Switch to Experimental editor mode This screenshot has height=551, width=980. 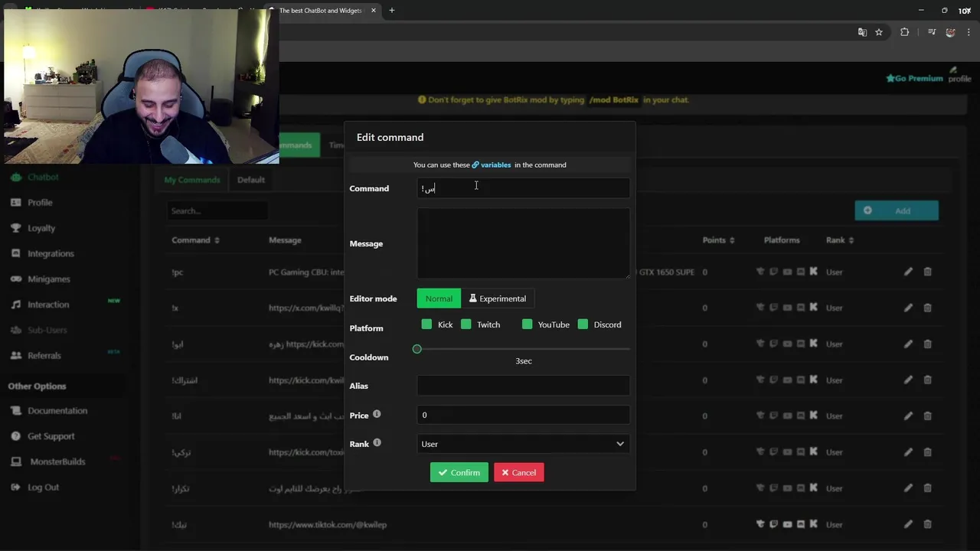click(498, 298)
